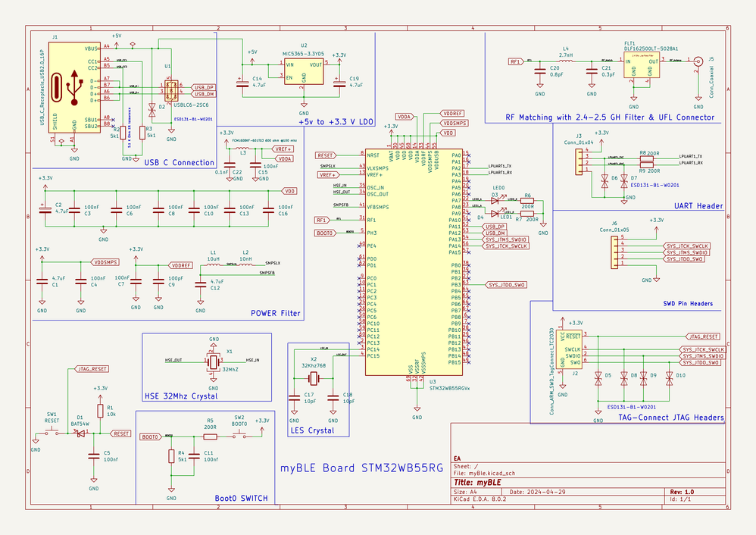This screenshot has height=535, width=756.
Task: Click the 'myBLE Board STM32WB55RG' heading
Action: tap(361, 468)
